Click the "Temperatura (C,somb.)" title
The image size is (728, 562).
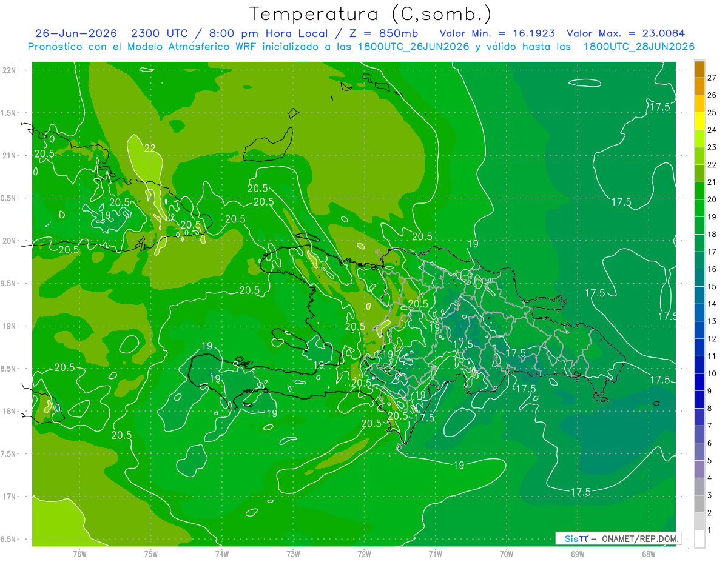[371, 13]
